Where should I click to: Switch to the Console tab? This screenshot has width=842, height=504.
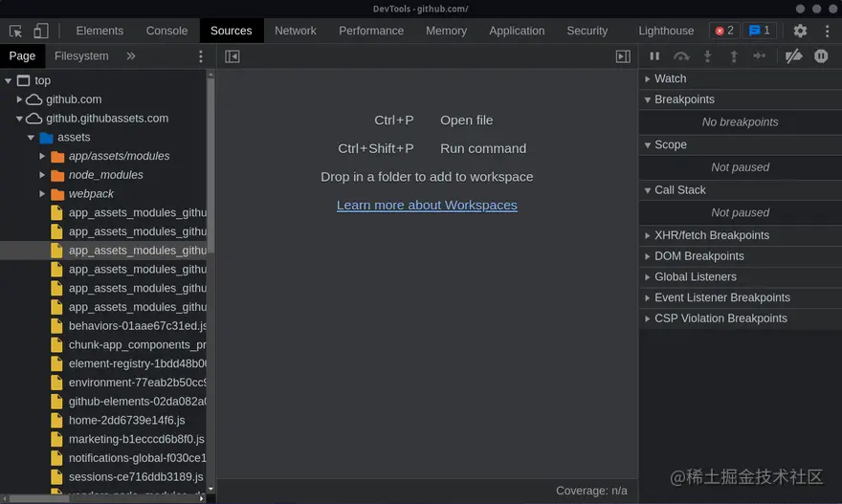(x=167, y=31)
